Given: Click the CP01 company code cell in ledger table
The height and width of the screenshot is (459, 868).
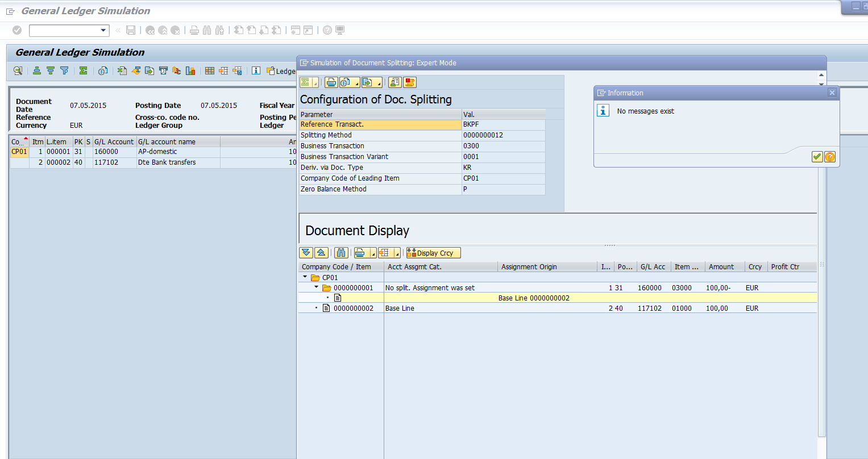Looking at the screenshot, I should (19, 152).
